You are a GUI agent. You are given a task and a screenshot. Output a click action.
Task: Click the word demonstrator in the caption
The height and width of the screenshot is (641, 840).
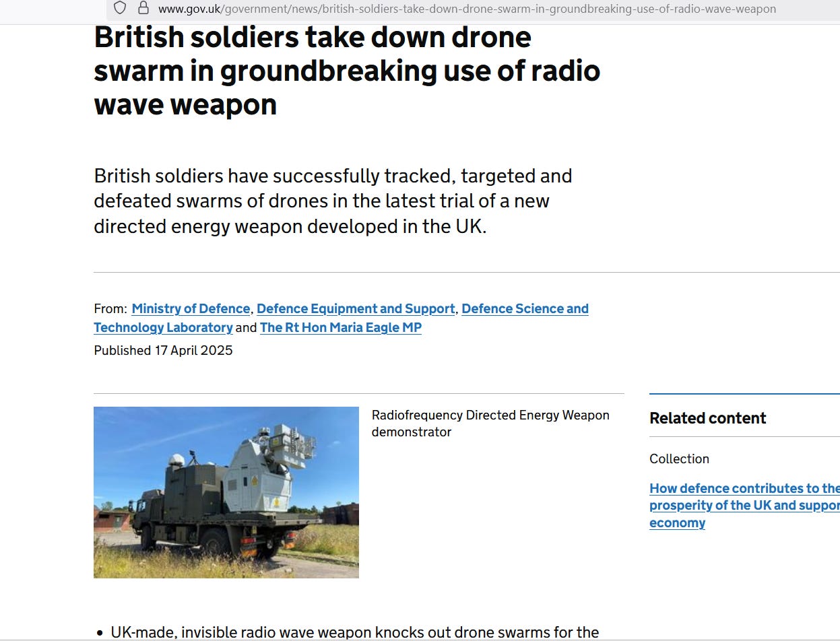coord(412,432)
